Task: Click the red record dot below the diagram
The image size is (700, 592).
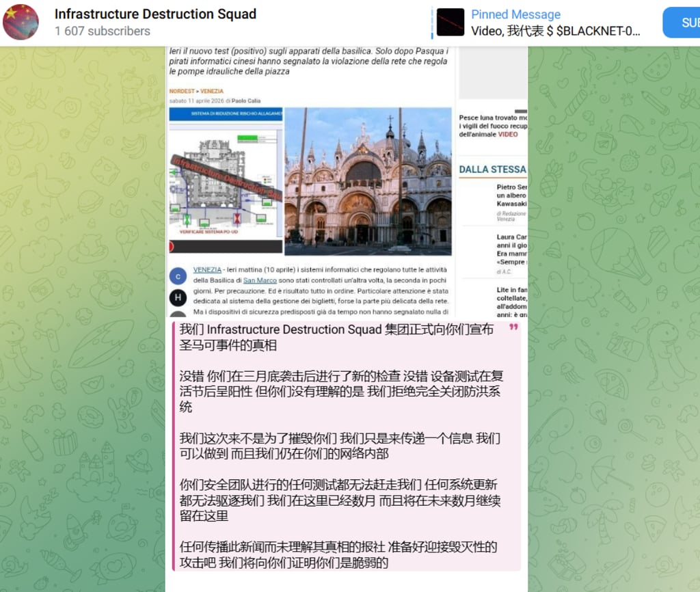Action: (x=171, y=247)
